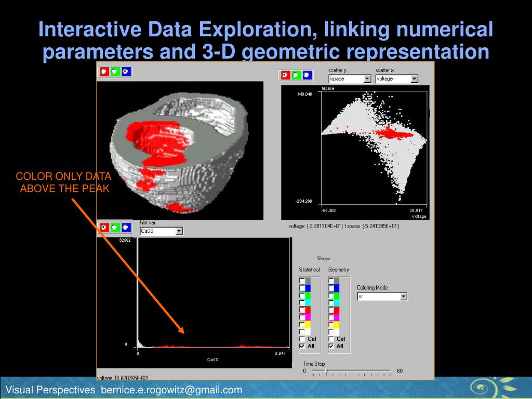
Task: Uncheck the Geometry All checkbox
Action: pyautogui.click(x=331, y=346)
